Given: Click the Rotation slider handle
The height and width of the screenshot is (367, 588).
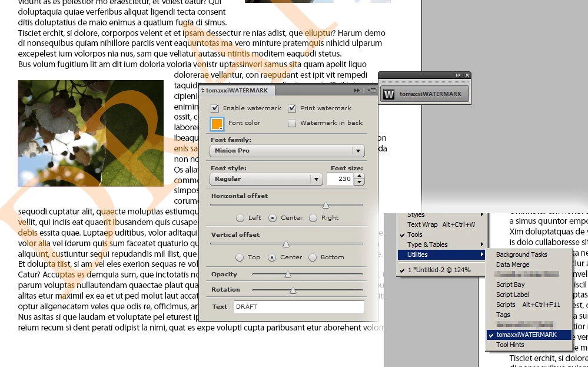Looking at the screenshot, I should click(x=293, y=290).
